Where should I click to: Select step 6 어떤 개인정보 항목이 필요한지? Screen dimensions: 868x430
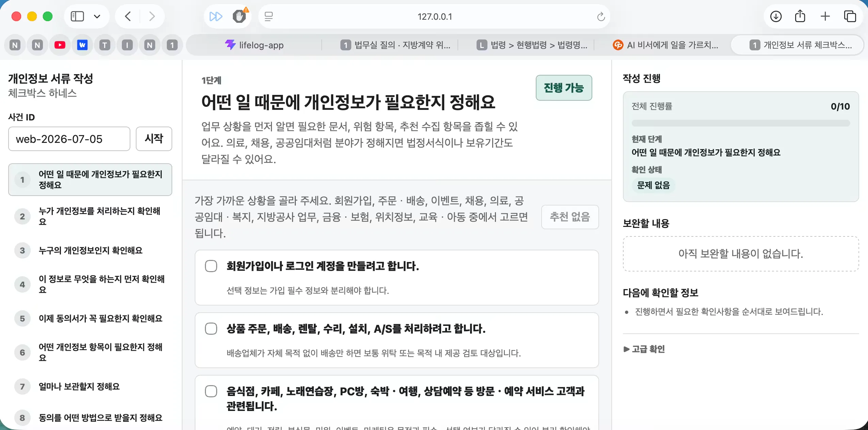click(90, 352)
